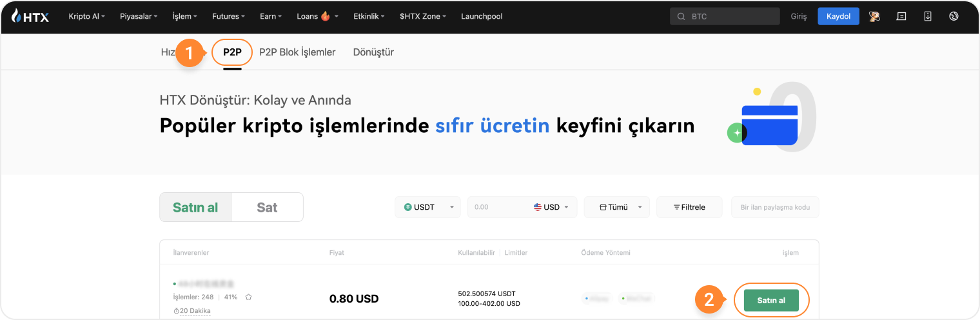Switch to P2P Blok İşlemler tab
The image size is (980, 320).
pyautogui.click(x=297, y=52)
